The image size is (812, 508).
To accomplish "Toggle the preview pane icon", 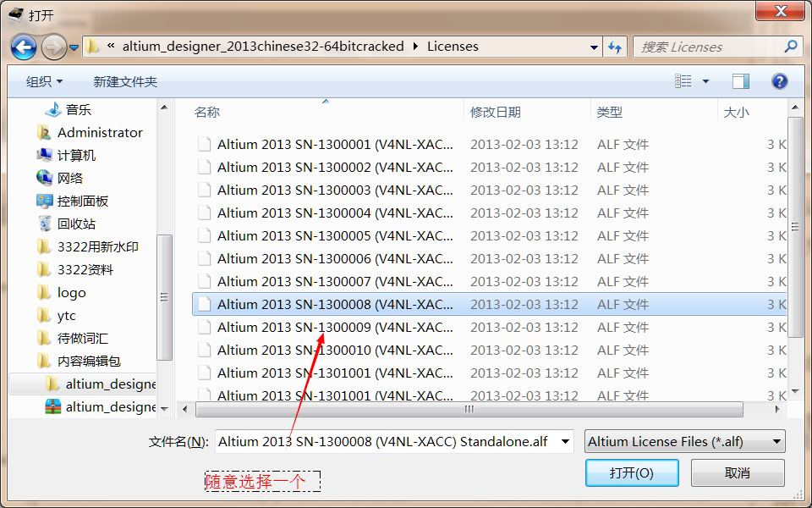I will point(741,81).
